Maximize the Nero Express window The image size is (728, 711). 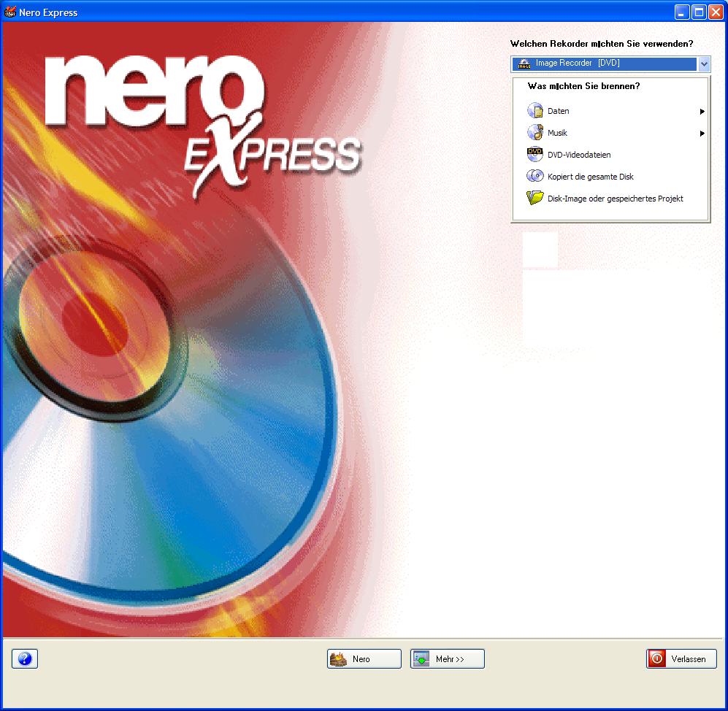point(698,12)
